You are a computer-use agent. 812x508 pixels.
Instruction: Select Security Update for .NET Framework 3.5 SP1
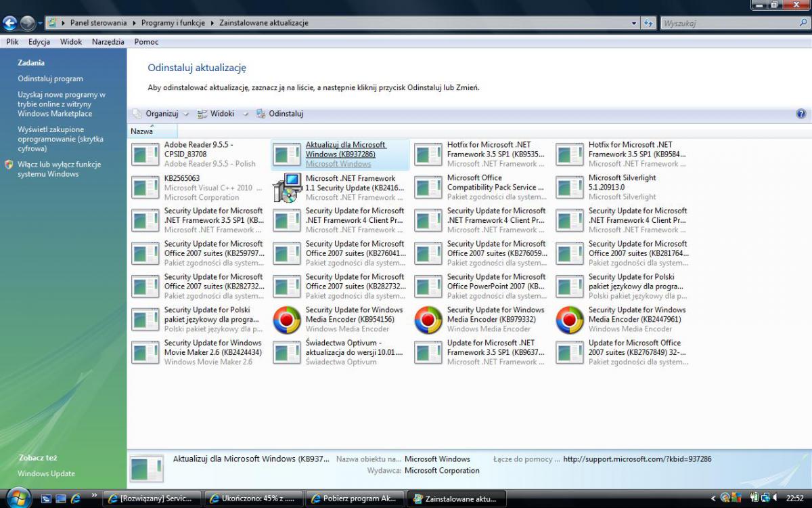click(x=199, y=220)
